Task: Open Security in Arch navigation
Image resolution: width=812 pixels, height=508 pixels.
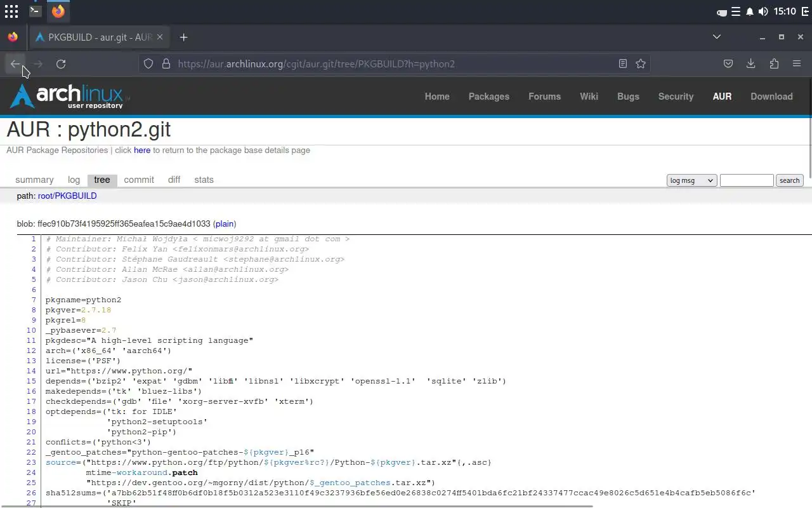Action: (676, 97)
